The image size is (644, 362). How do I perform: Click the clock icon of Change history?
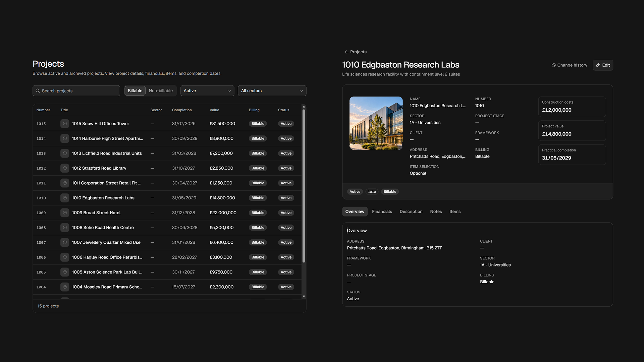click(x=554, y=65)
